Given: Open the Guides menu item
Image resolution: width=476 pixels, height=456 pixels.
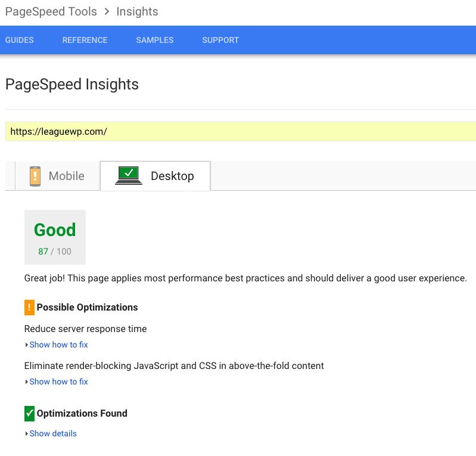Looking at the screenshot, I should point(20,40).
